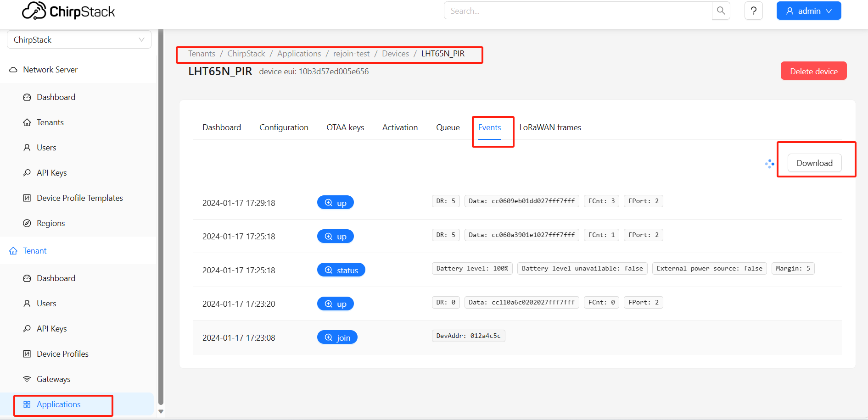Image resolution: width=868 pixels, height=420 pixels.
Task: Click timestamp 2024-01-17 17:23:08
Action: point(239,338)
